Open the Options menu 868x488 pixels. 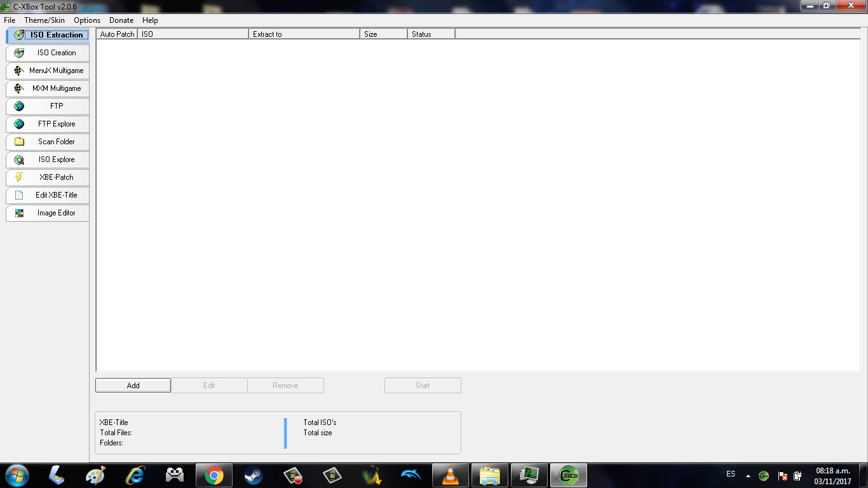coord(87,20)
